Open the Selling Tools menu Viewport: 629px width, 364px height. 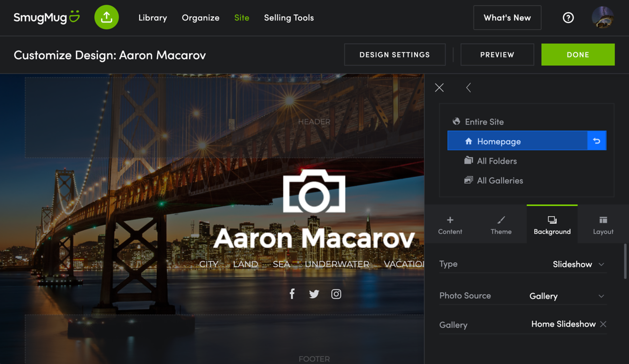coord(289,18)
